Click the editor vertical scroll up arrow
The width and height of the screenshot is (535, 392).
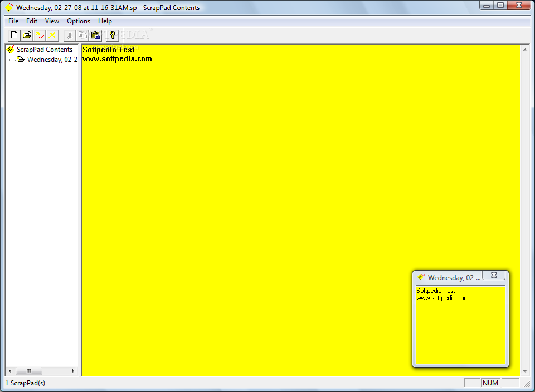525,50
